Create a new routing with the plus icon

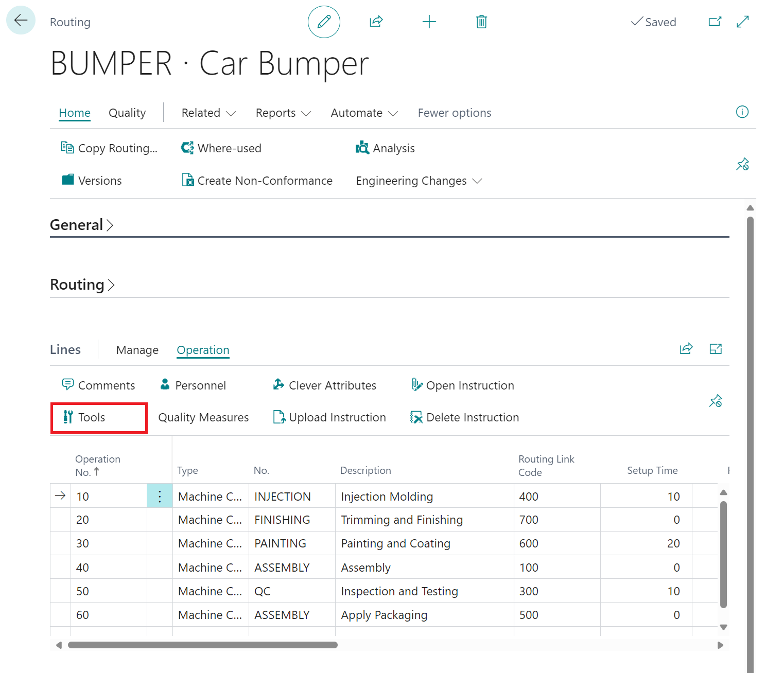(x=430, y=22)
